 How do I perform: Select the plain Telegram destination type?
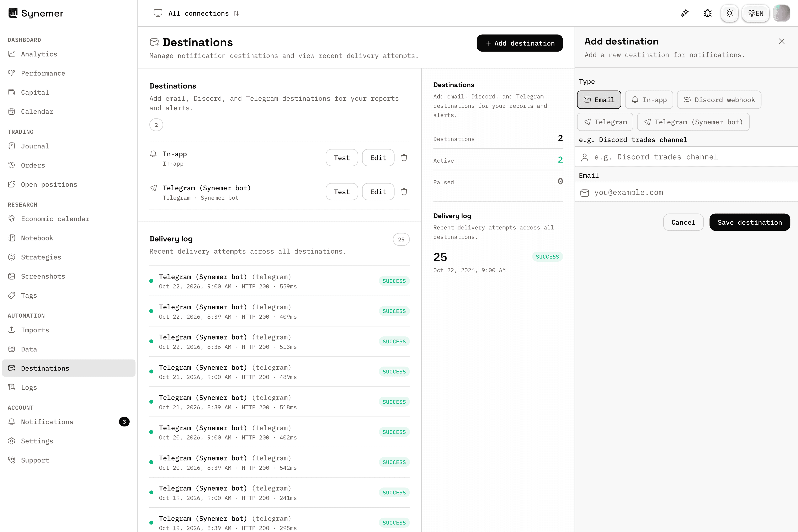tap(605, 122)
